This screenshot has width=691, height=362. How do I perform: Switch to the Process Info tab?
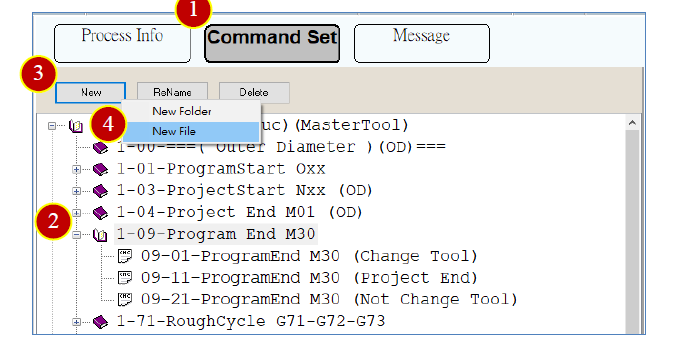[122, 43]
